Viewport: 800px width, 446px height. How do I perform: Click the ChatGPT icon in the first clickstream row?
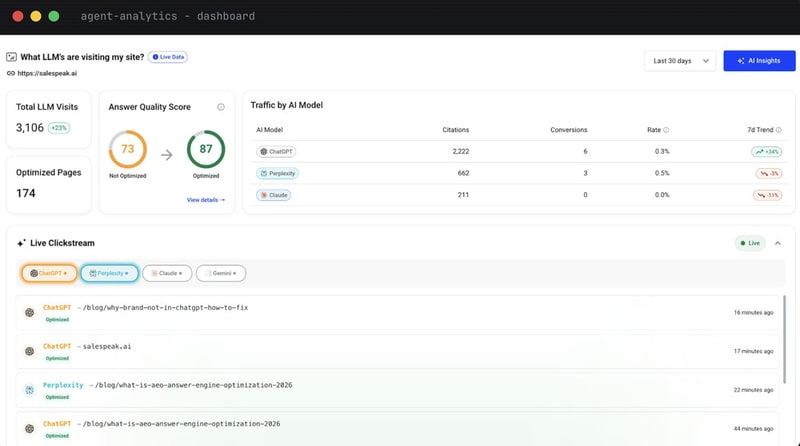pos(29,312)
